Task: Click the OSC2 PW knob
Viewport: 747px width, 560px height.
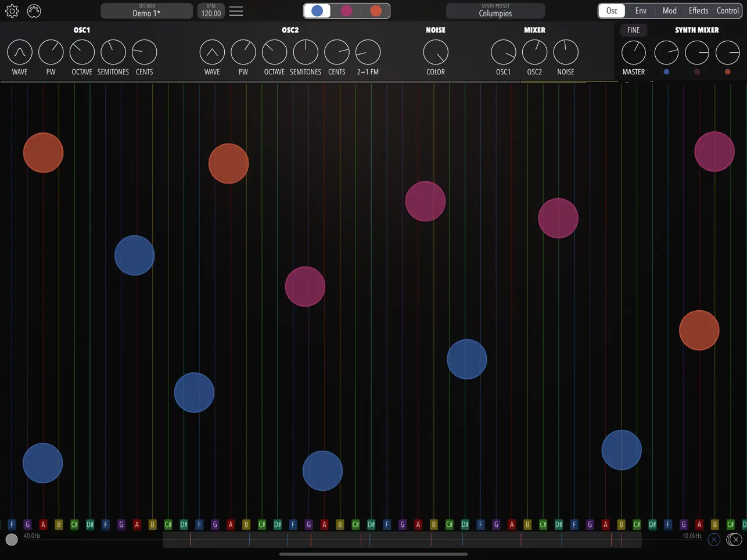Action: (243, 51)
